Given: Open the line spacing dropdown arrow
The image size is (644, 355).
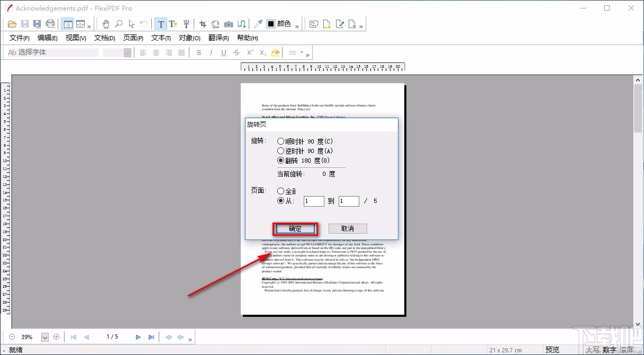Looking at the screenshot, I should [x=302, y=52].
